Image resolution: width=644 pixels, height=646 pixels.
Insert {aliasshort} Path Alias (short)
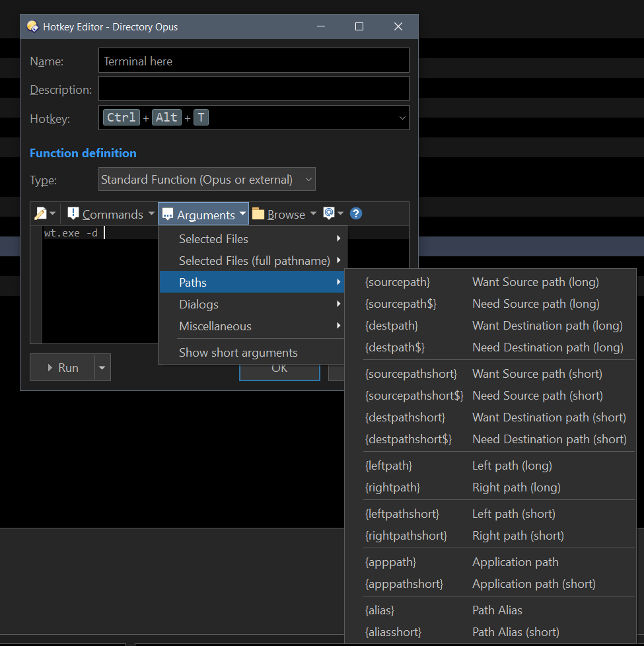point(490,632)
